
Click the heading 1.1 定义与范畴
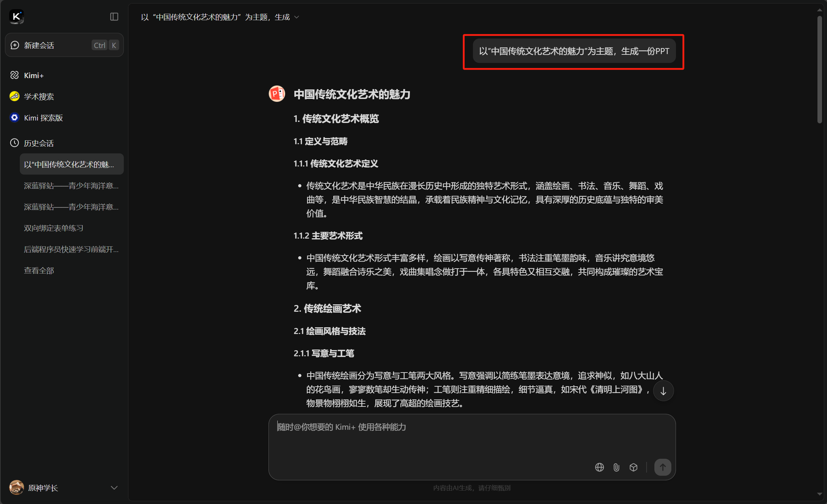click(x=320, y=141)
